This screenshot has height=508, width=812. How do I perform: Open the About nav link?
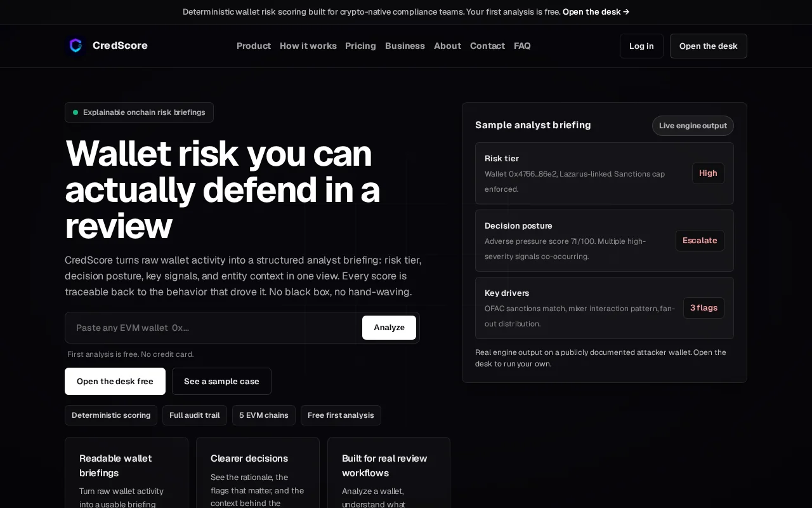[447, 46]
